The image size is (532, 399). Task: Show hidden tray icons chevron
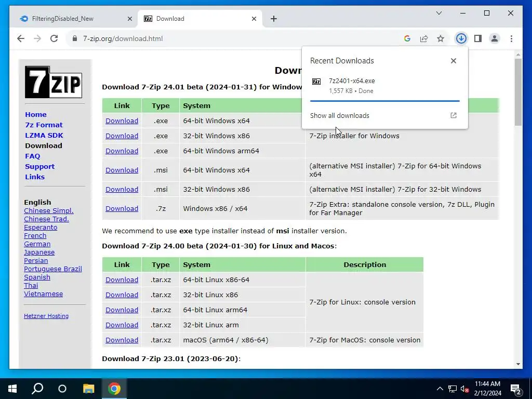click(x=440, y=389)
